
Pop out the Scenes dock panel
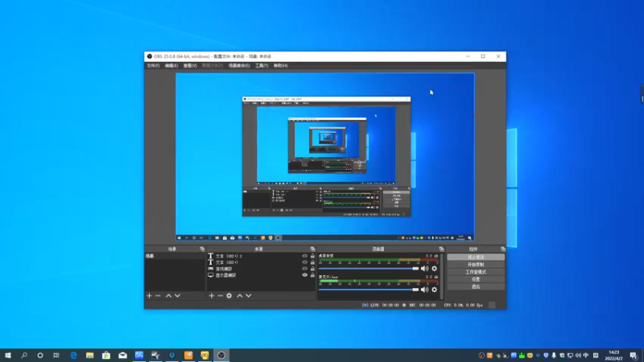[202, 249]
